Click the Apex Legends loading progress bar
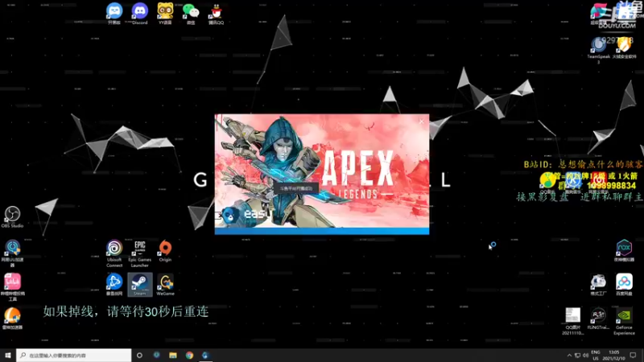644x362 pixels. point(322,232)
